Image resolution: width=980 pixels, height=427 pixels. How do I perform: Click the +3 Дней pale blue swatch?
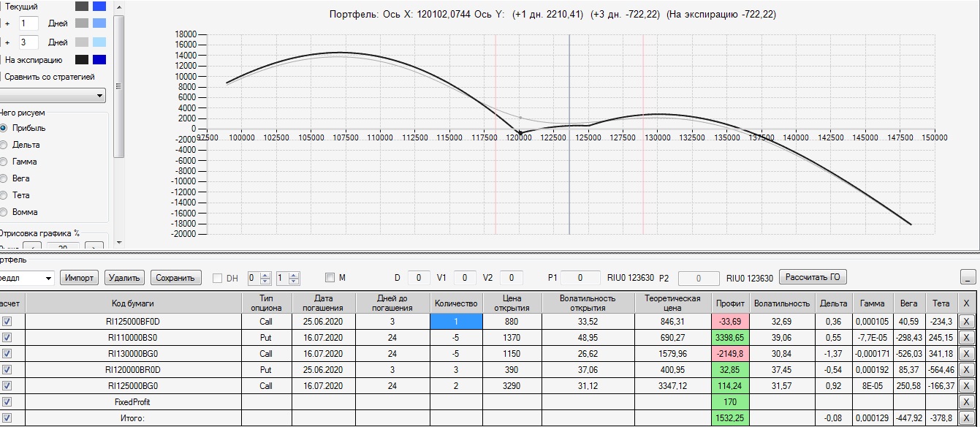click(x=99, y=42)
